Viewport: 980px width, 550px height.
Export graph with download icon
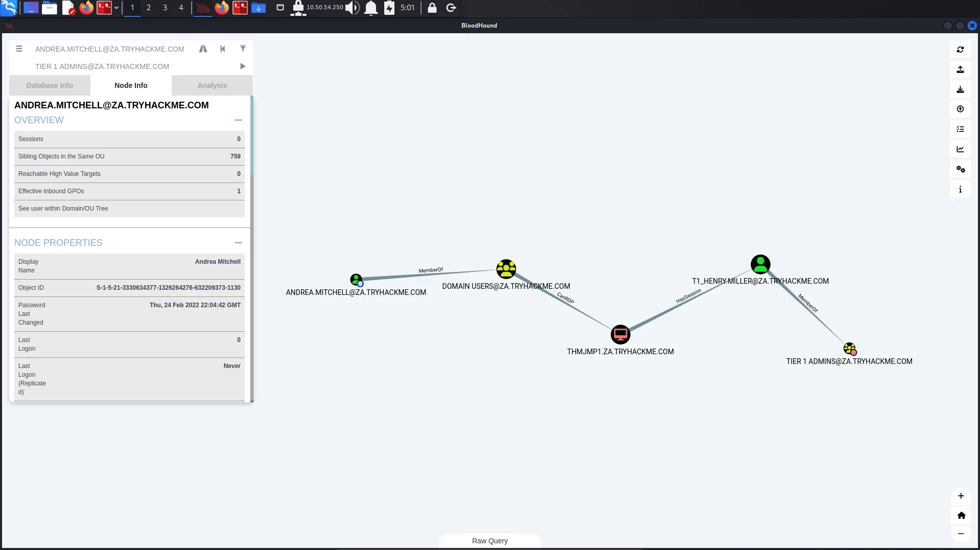click(x=960, y=89)
